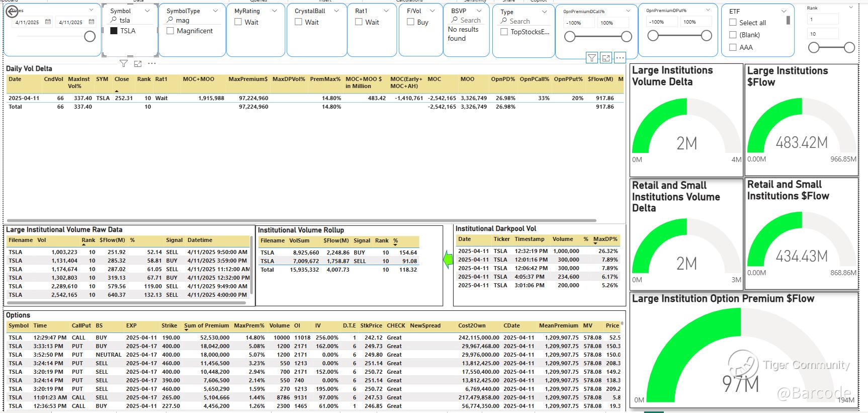Image resolution: width=868 pixels, height=413 pixels.
Task: Check the Magnificent SymbolType checkbox
Action: tap(170, 31)
